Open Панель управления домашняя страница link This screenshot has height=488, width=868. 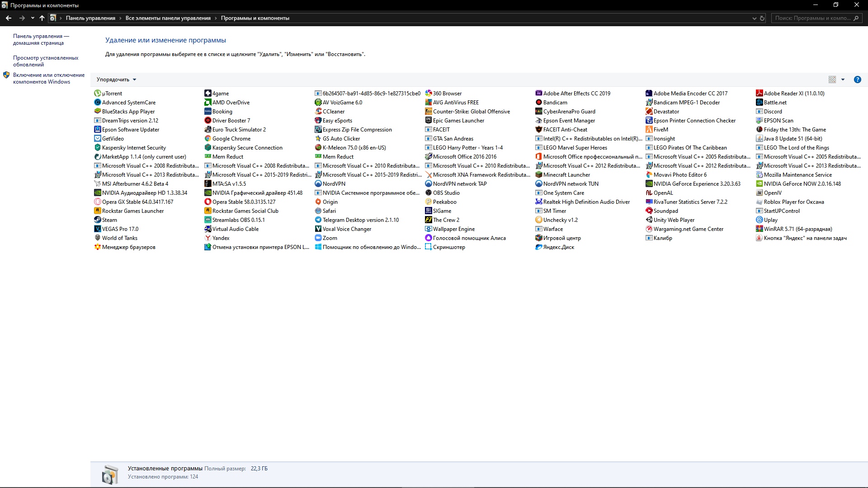[41, 39]
